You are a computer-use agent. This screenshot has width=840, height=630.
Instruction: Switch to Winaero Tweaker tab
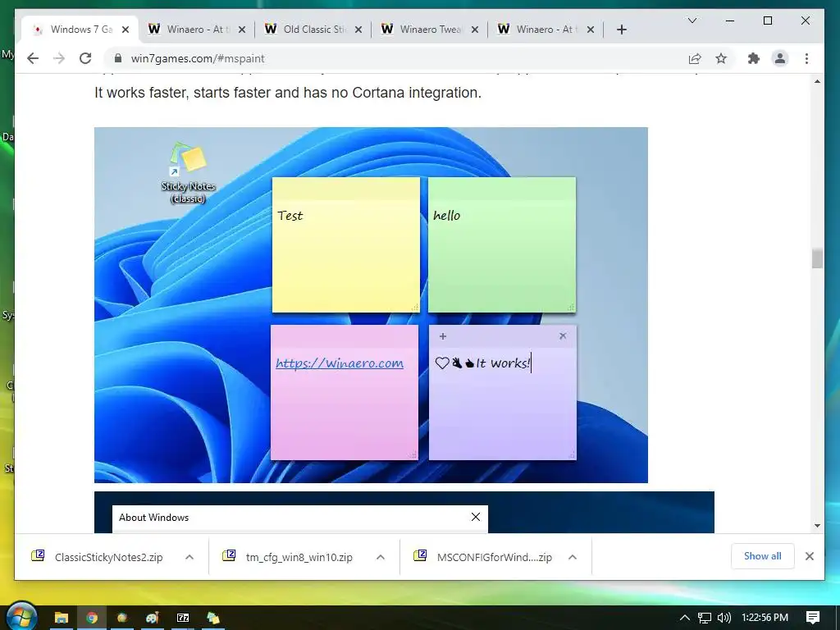(x=430, y=30)
